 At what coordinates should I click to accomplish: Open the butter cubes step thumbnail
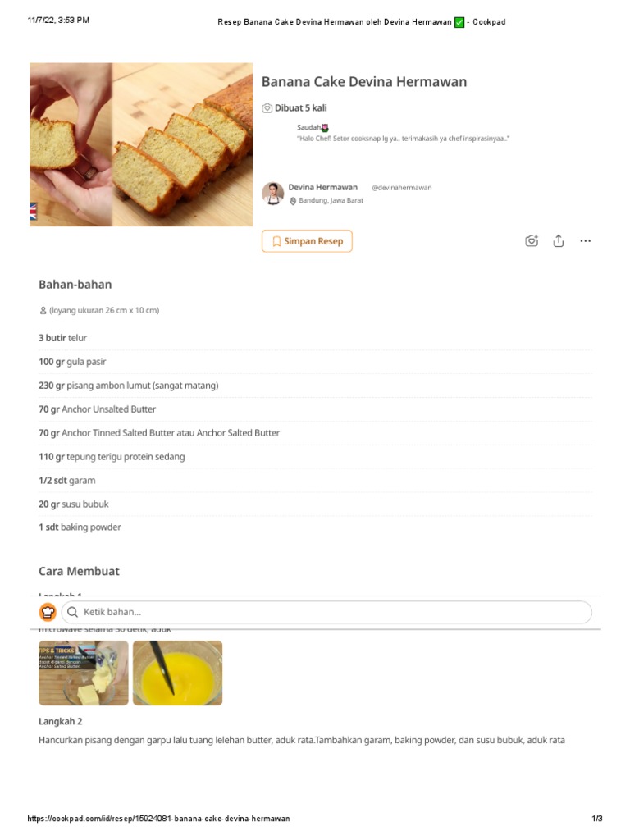pyautogui.click(x=84, y=673)
